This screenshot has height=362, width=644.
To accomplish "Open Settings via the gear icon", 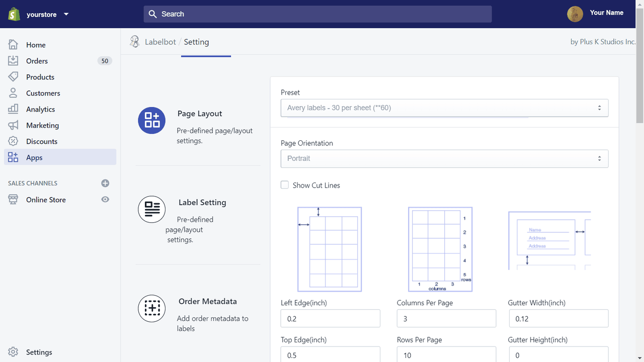I will coord(13,352).
